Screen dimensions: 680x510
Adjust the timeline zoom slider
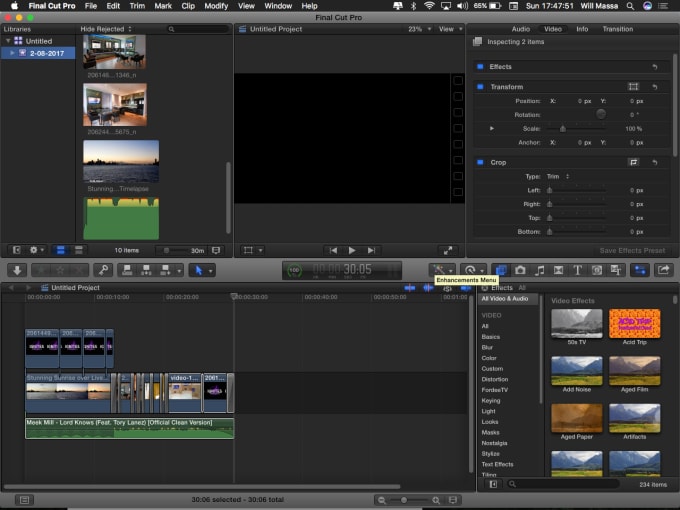coord(403,500)
